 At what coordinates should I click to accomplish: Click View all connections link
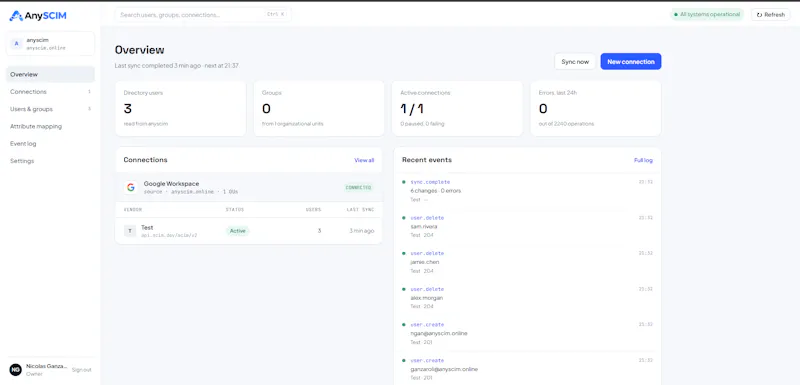point(364,160)
